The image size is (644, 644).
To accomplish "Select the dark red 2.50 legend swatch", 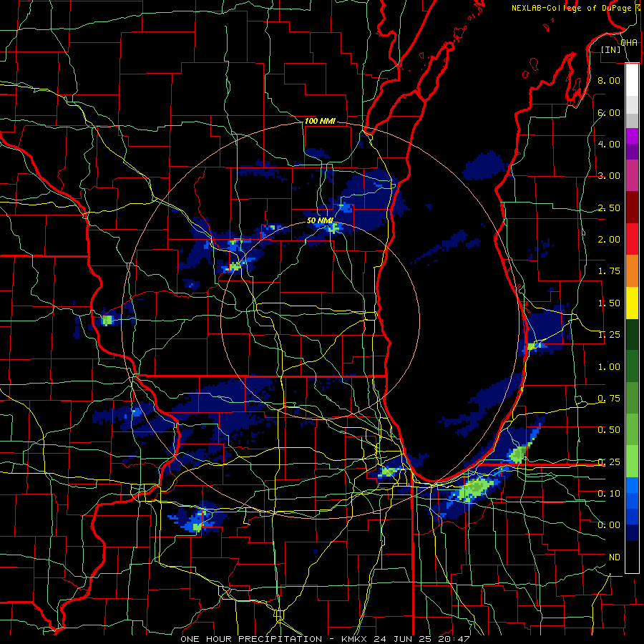I will pyautogui.click(x=632, y=208).
